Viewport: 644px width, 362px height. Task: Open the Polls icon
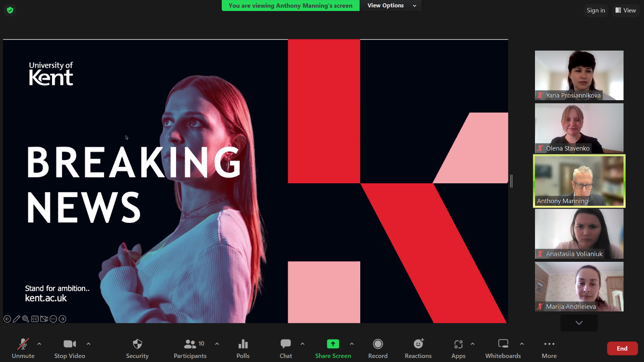click(x=243, y=344)
